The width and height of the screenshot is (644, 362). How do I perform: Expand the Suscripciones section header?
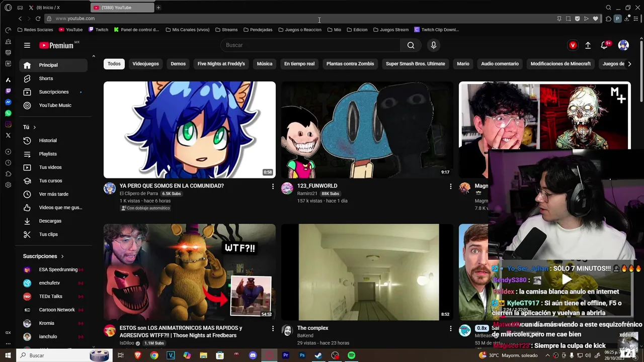pyautogui.click(x=44, y=256)
